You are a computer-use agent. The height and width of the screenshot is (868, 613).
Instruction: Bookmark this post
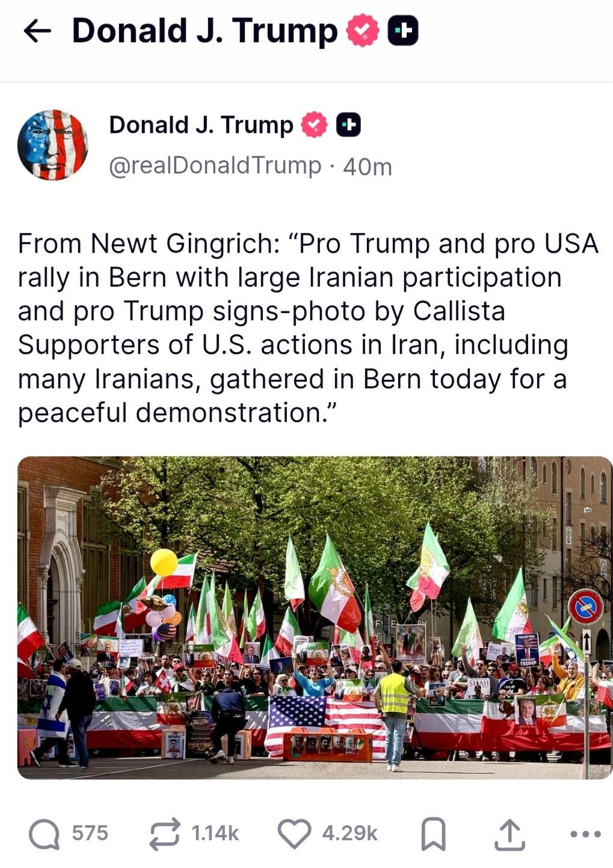click(433, 834)
